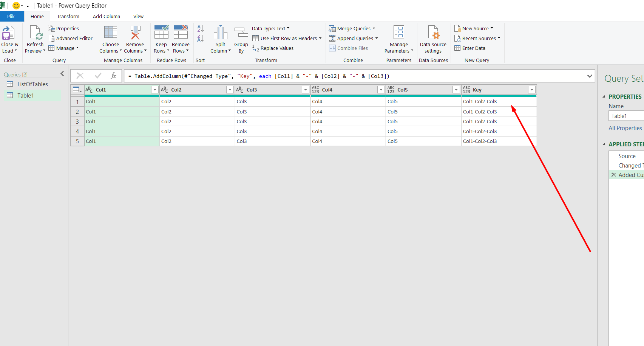Open Col5 filter dropdown
Image resolution: width=644 pixels, height=346 pixels.
(456, 90)
